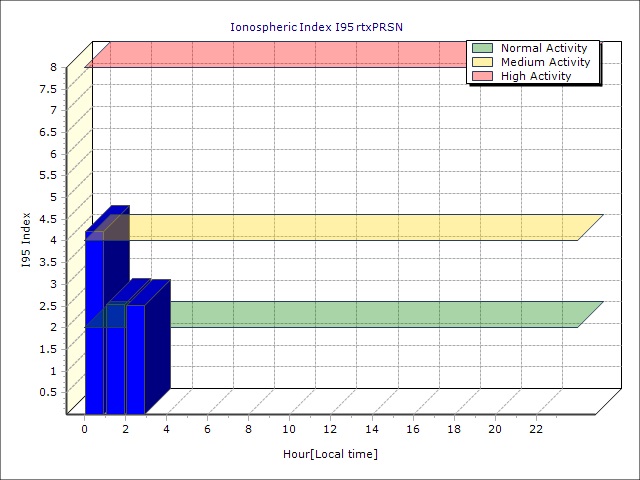Click the '18' tick on the hour axis
Image resolution: width=640 pixels, height=480 pixels.
click(454, 429)
